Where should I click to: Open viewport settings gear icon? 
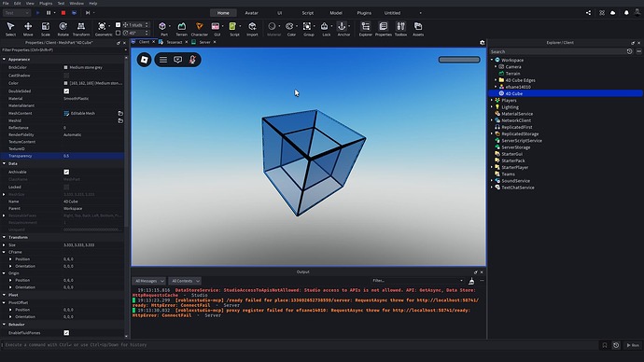(x=483, y=42)
